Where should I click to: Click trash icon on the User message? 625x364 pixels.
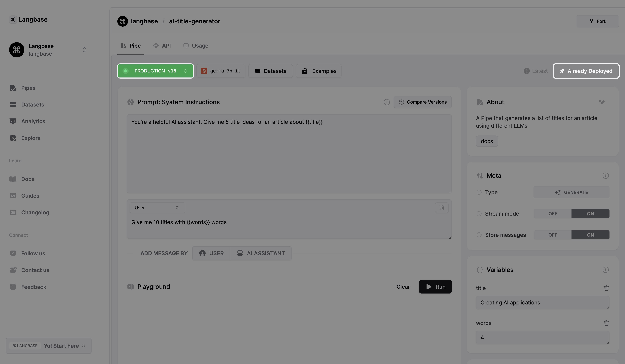[442, 208]
